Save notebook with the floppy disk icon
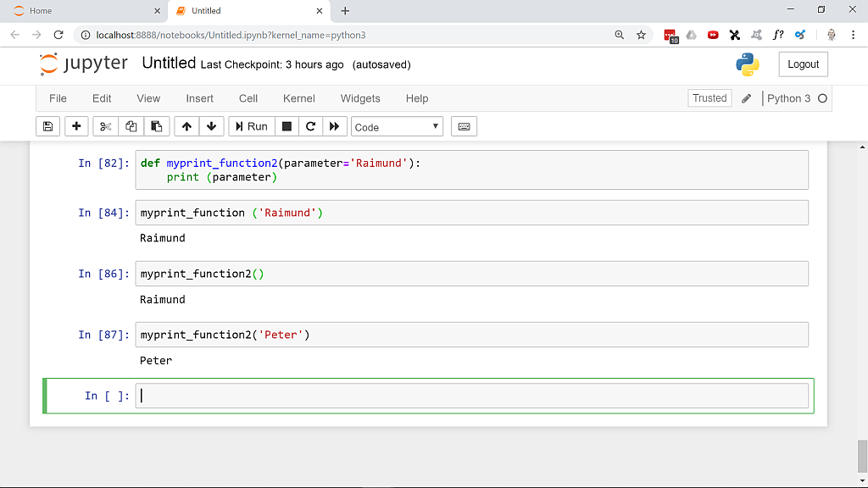868x488 pixels. 47,126
